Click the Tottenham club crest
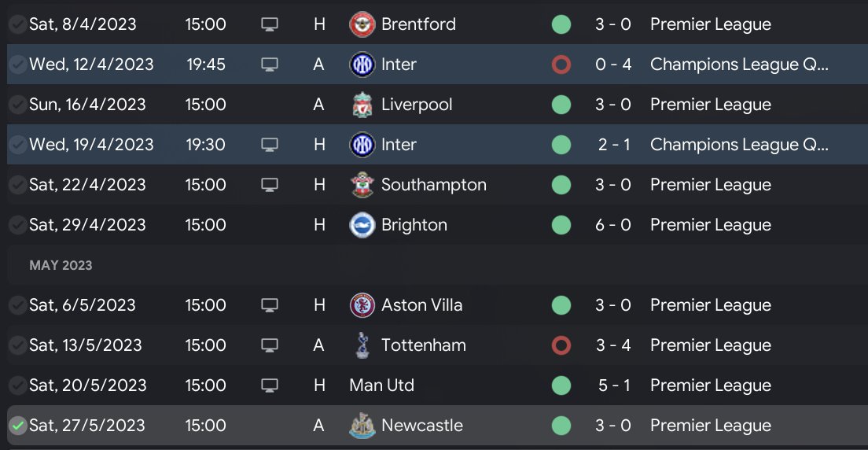 [362, 345]
